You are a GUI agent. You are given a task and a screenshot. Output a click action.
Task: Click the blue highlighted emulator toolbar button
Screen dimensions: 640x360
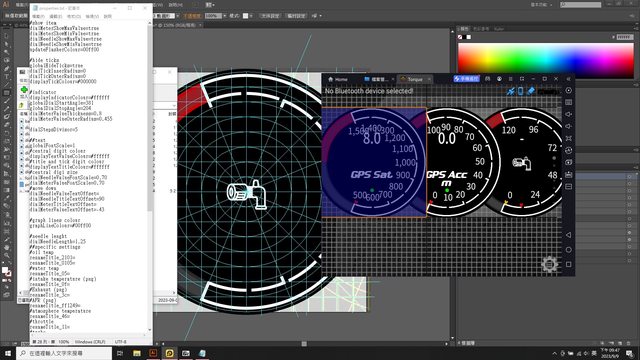point(467,79)
